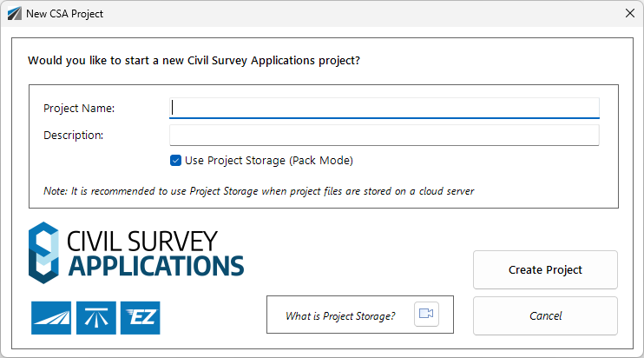This screenshot has height=358, width=644.
Task: Click the EZ product icon
Action: click(141, 318)
